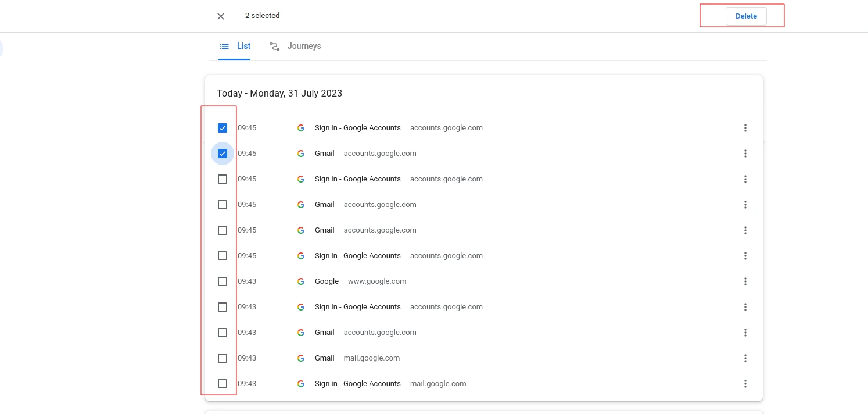Open the List tab

pyautogui.click(x=235, y=47)
